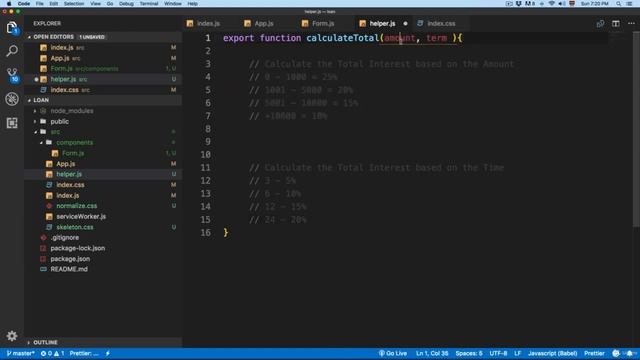Open the File menu

tap(40, 4)
